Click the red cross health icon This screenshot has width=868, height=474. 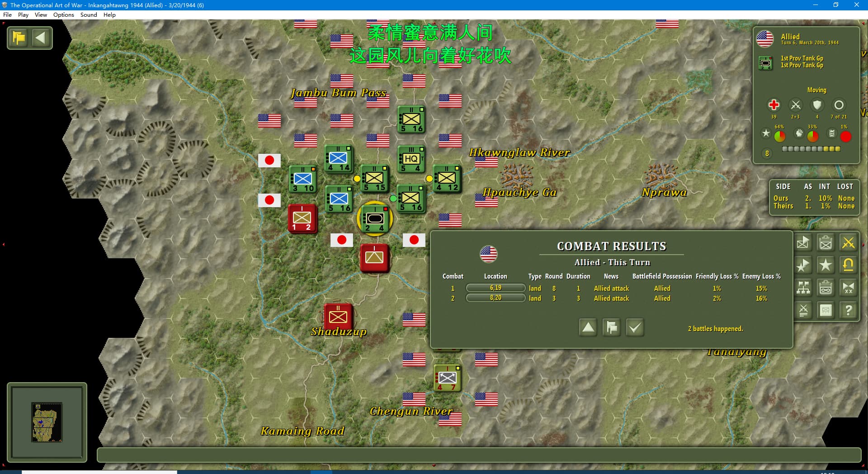tap(774, 105)
